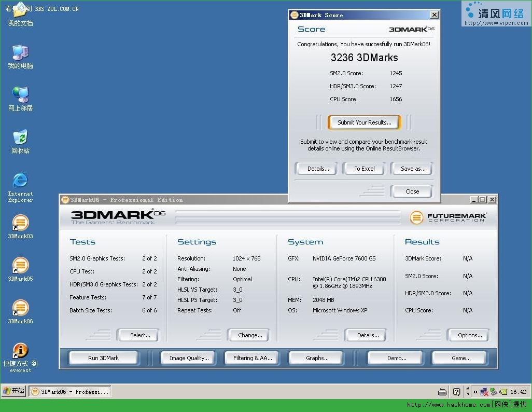This screenshot has height=412, width=532.
Task: Click the Futuremark Corporation logo
Action: 448,217
